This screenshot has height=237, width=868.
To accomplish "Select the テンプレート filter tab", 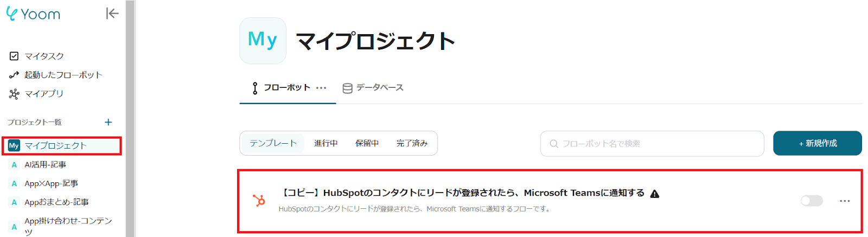I will (273, 143).
